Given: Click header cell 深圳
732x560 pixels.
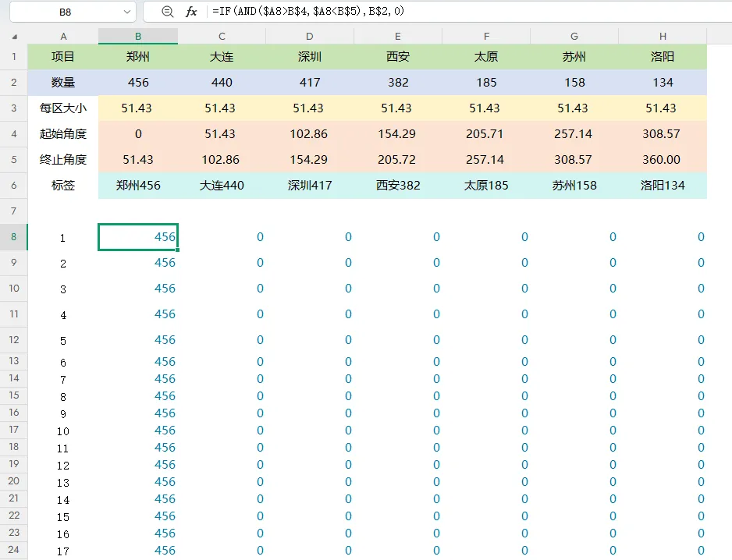Looking at the screenshot, I should (x=310, y=57).
